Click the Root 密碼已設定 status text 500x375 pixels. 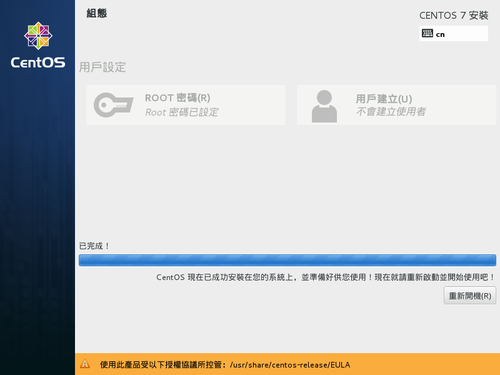click(x=182, y=112)
